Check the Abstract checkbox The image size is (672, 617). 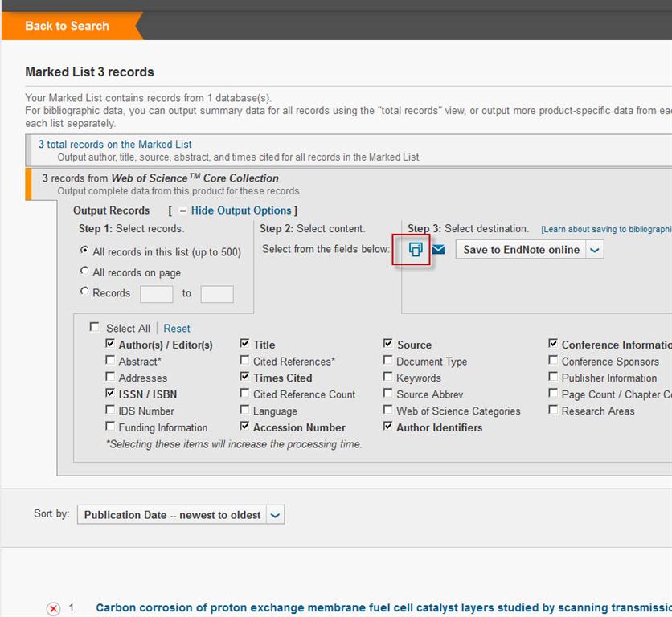tap(110, 361)
